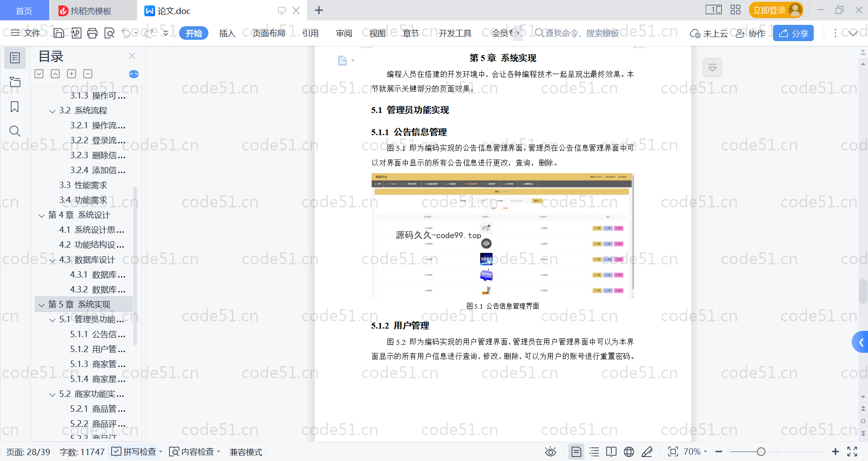Collapse the 4.3 数据库设计 tree node
Image resolution: width=868 pixels, height=461 pixels.
pyautogui.click(x=52, y=260)
